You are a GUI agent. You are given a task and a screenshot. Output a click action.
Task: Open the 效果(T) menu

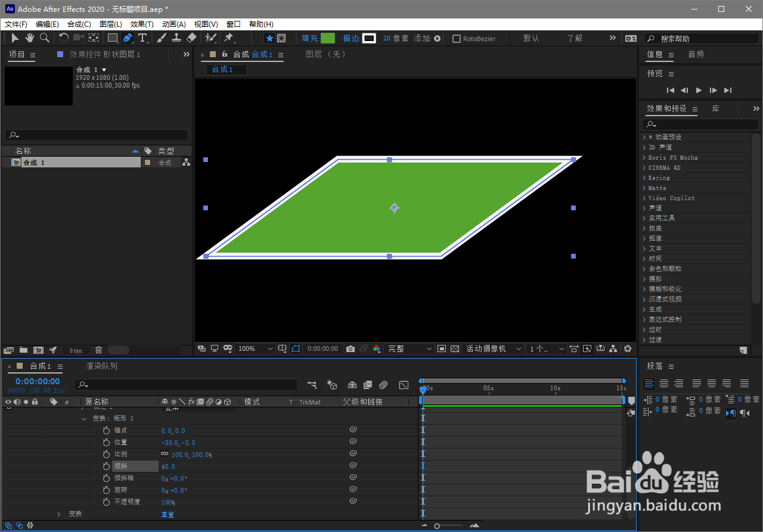tap(142, 24)
